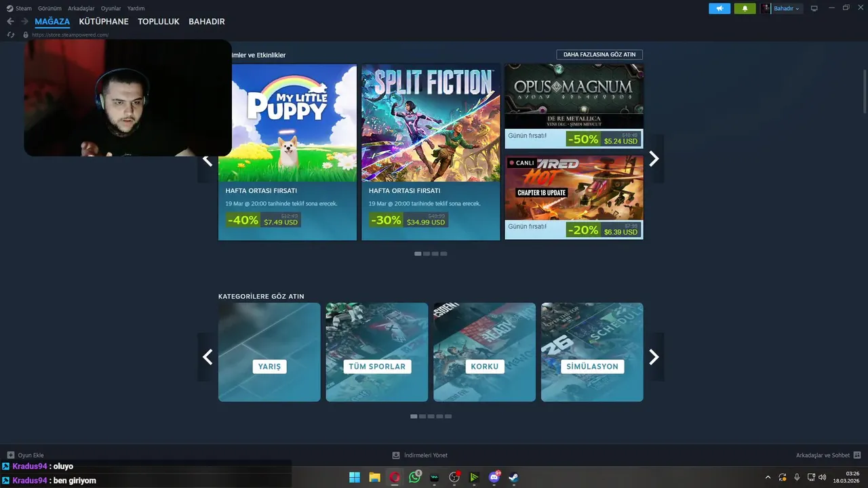Open OBS Studio from the taskbar
868x488 pixels.
pos(454,477)
